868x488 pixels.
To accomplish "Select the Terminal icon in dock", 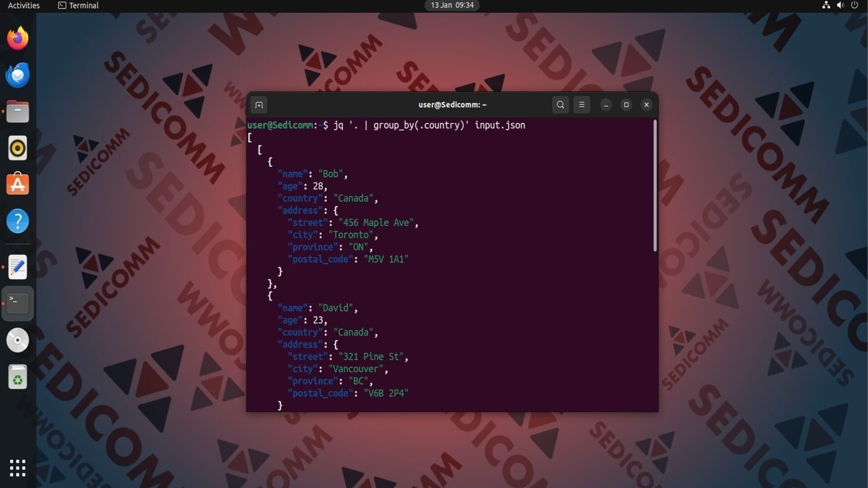I will tap(18, 304).
